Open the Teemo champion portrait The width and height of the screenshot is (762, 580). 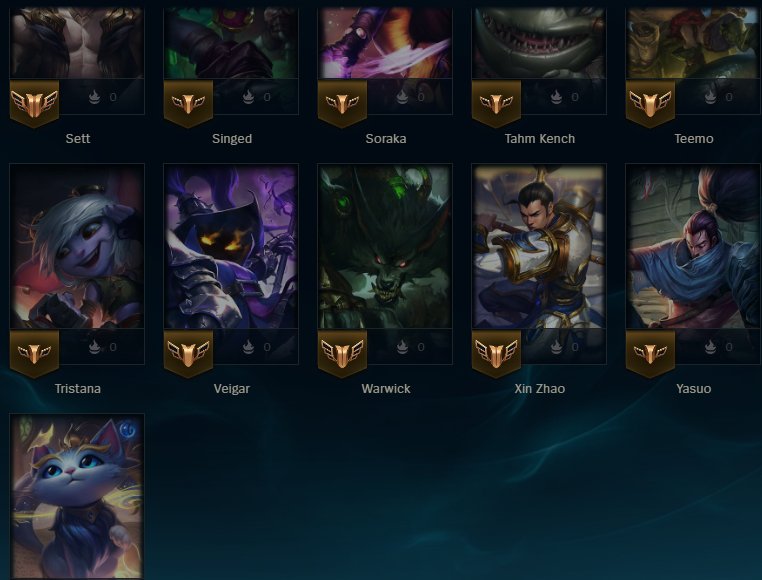pyautogui.click(x=693, y=43)
